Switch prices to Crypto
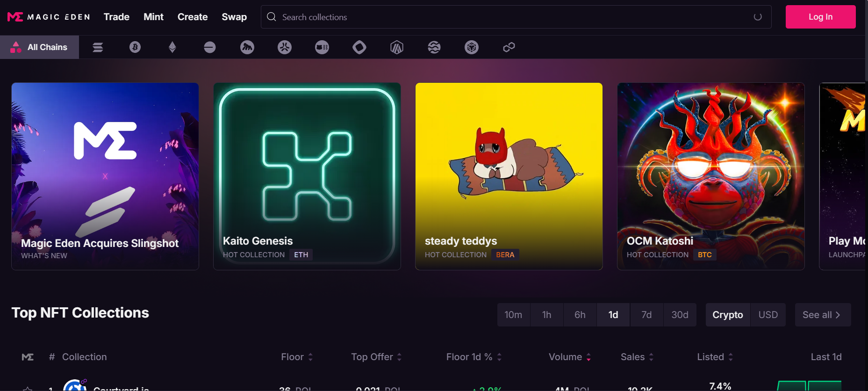Image resolution: width=868 pixels, height=391 pixels. (728, 315)
